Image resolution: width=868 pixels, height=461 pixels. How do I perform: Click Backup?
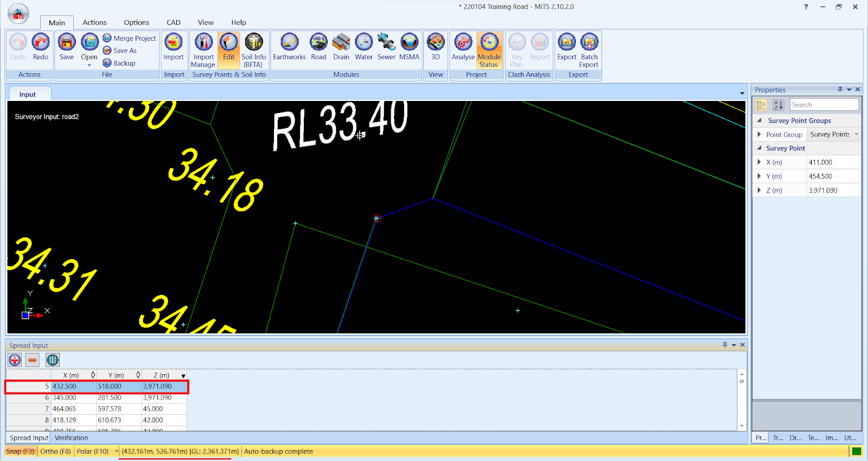click(x=119, y=63)
